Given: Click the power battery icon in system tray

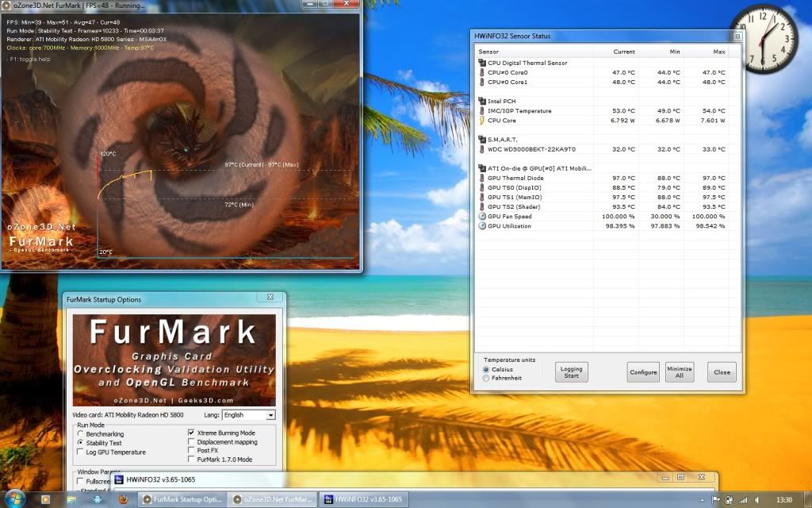Looking at the screenshot, I should coord(730,500).
